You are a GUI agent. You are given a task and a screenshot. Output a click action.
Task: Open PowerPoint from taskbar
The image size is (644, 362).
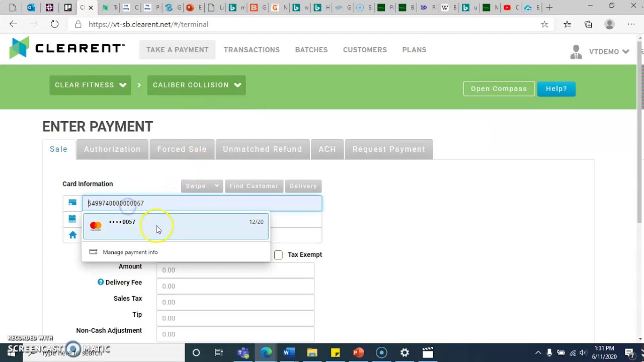[x=358, y=352]
